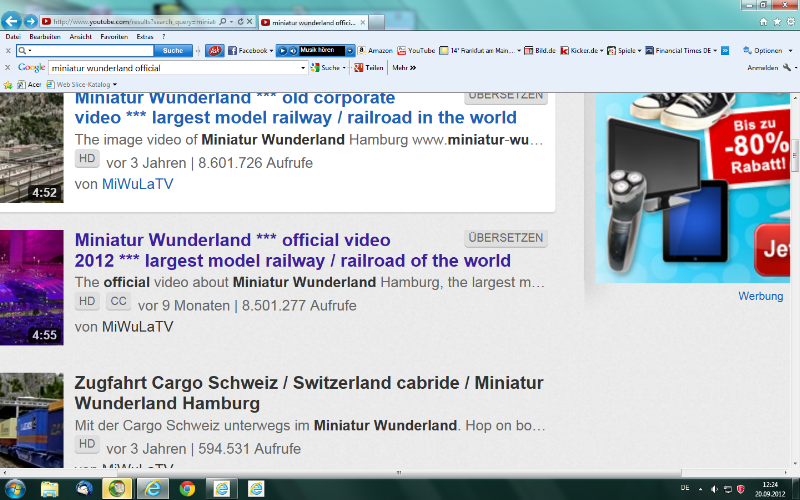Click the blue Suche button

click(172, 50)
